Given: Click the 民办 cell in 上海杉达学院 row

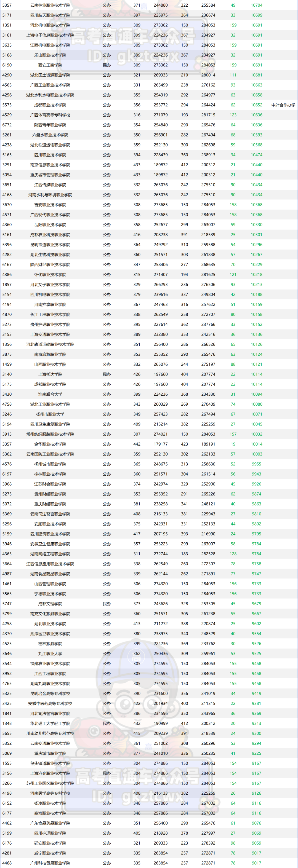Looking at the screenshot, I should (x=107, y=374).
